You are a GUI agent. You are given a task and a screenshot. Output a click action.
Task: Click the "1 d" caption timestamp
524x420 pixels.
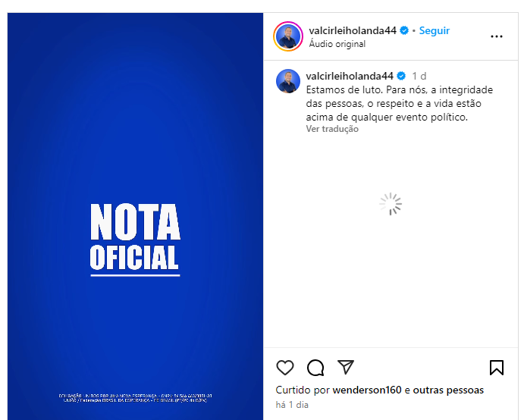419,76
